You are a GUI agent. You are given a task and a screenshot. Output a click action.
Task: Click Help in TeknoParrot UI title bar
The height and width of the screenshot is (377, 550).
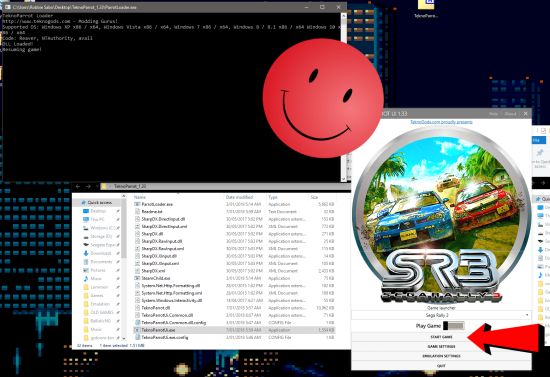tap(493, 114)
